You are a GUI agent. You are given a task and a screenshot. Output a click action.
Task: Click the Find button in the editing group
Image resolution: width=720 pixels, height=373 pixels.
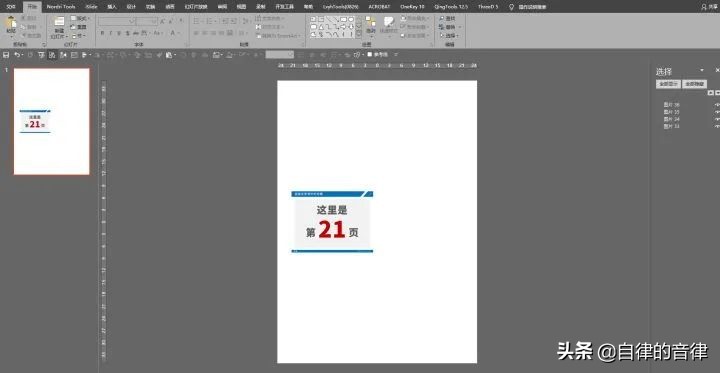(x=447, y=18)
